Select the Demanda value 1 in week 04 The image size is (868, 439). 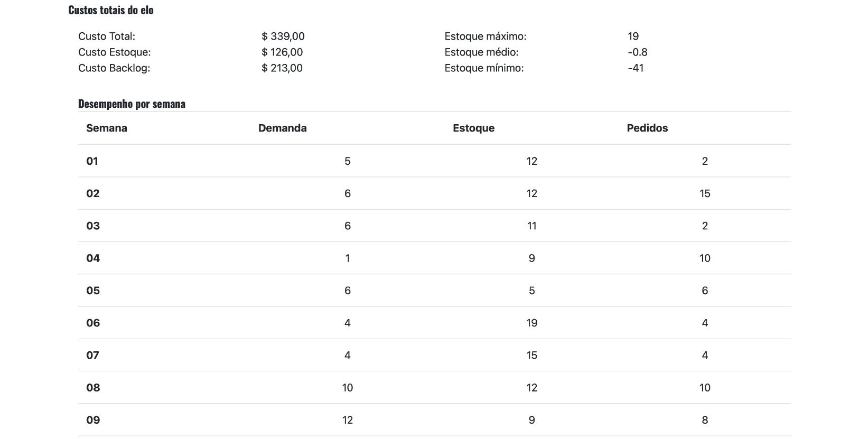(x=347, y=258)
